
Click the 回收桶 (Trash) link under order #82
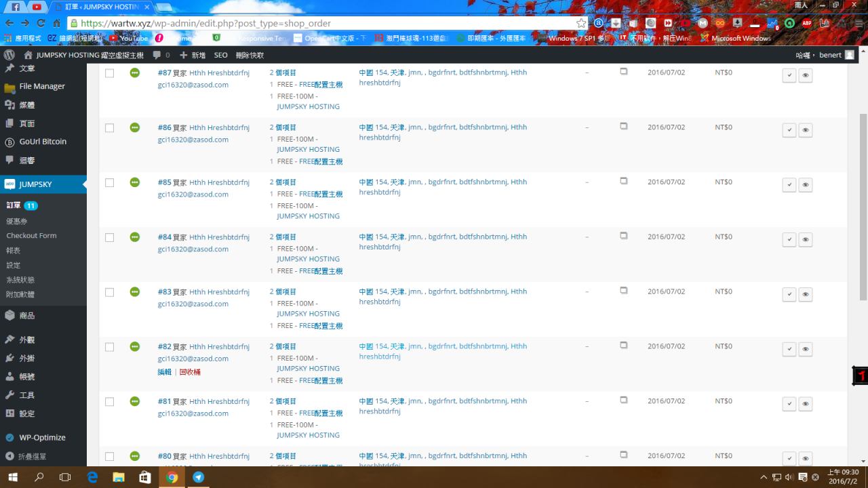(x=190, y=372)
